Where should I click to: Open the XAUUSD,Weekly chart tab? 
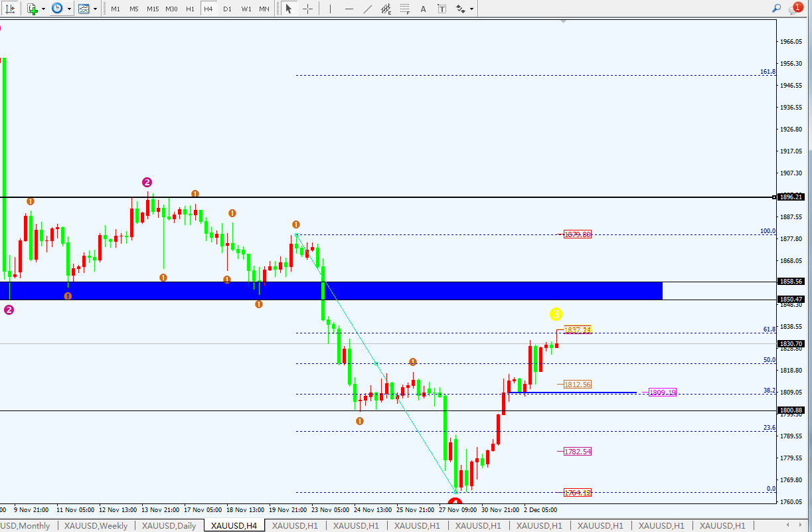click(x=96, y=525)
